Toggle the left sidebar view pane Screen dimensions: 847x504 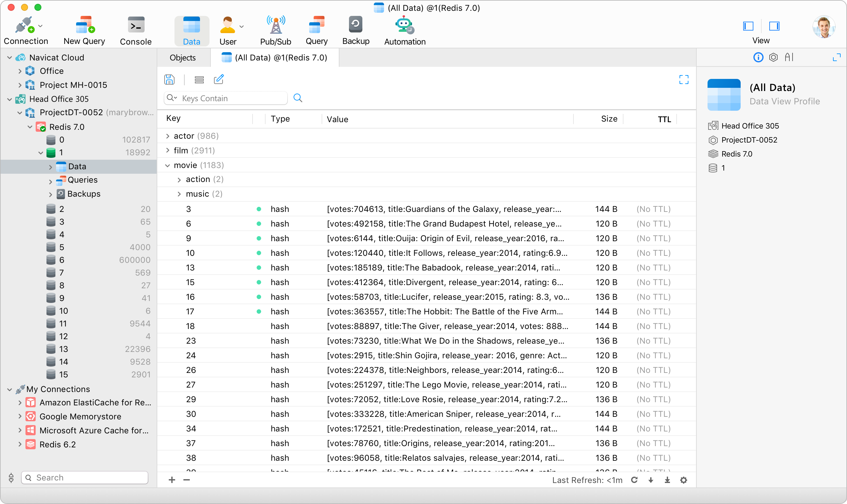coord(748,26)
